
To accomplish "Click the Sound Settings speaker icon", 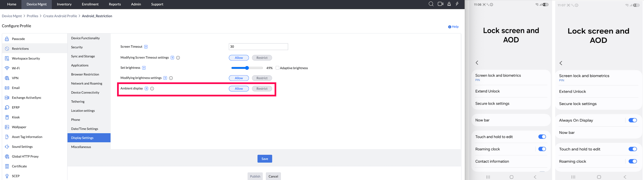I will 7,147.
